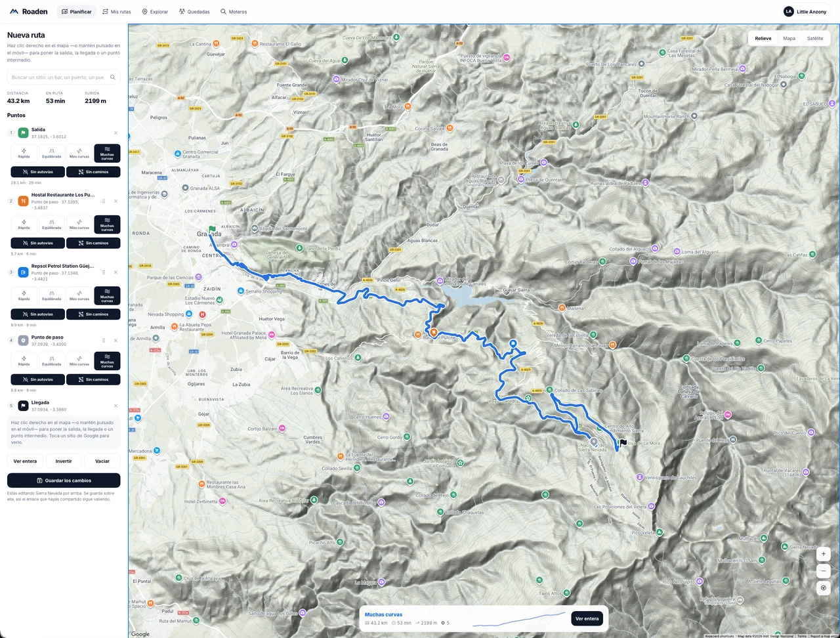Viewport: 840px width, 638px height.
Task: Grab the reorder handle for Repsol Petrol Station
Action: (x=104, y=272)
